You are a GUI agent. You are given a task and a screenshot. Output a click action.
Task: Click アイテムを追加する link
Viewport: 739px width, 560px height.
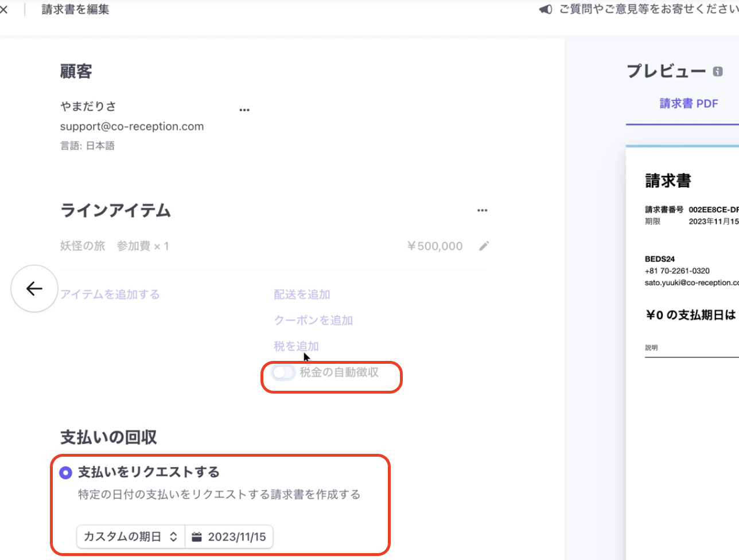[x=110, y=294]
